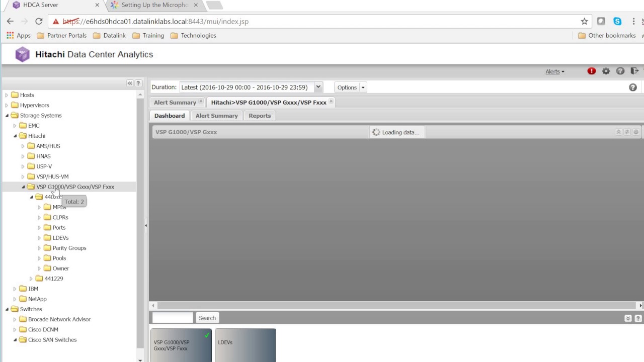Open navigation tree panel help icon
Screen dimensions: 644x362
pos(138,83)
